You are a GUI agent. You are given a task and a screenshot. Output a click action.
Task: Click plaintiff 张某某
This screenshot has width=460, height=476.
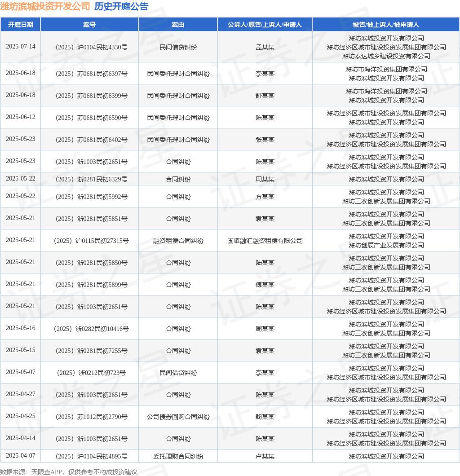pyautogui.click(x=265, y=140)
